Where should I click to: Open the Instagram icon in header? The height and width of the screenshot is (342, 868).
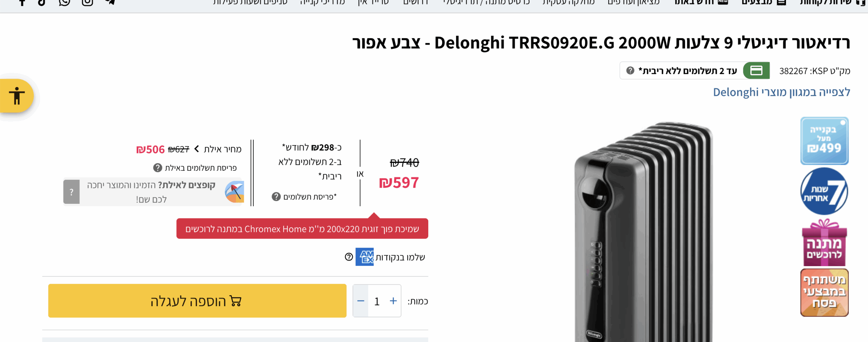[87, 2]
